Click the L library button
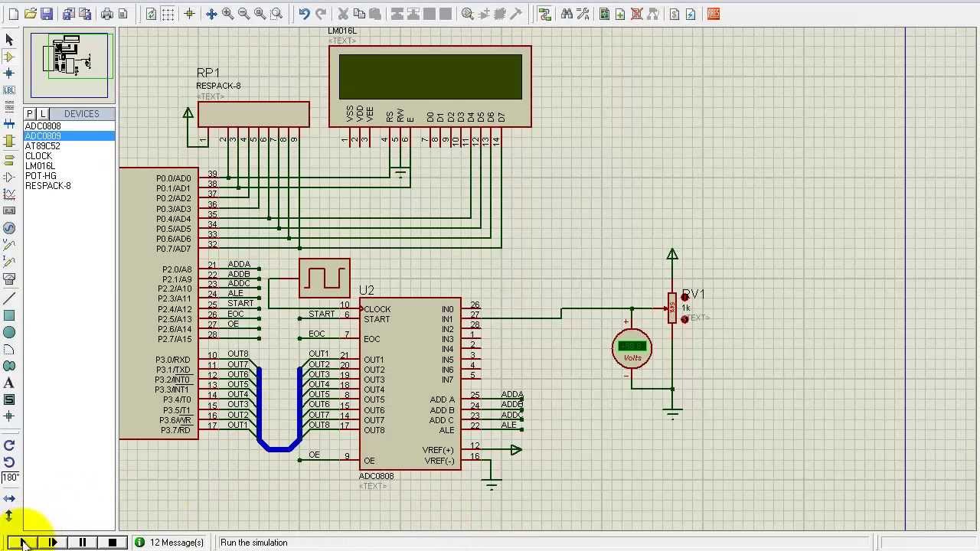The height and width of the screenshot is (551, 980). pos(43,114)
